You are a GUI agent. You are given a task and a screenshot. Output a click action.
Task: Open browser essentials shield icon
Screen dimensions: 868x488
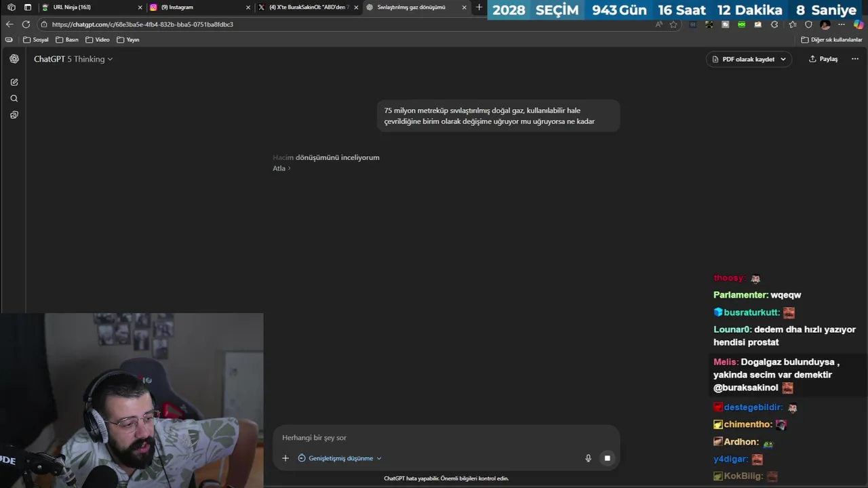click(x=808, y=24)
